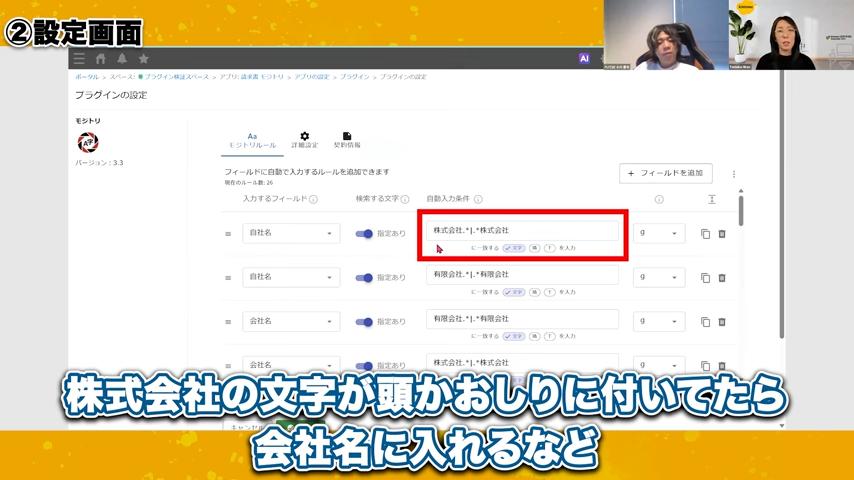Open the g flag dropdown of the 自社名 有限会社 rule

coord(659,277)
